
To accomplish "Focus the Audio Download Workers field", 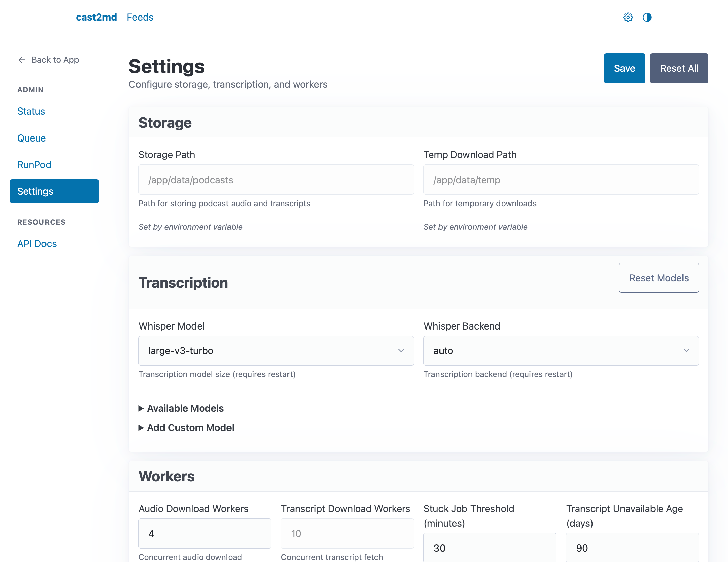I will click(205, 533).
